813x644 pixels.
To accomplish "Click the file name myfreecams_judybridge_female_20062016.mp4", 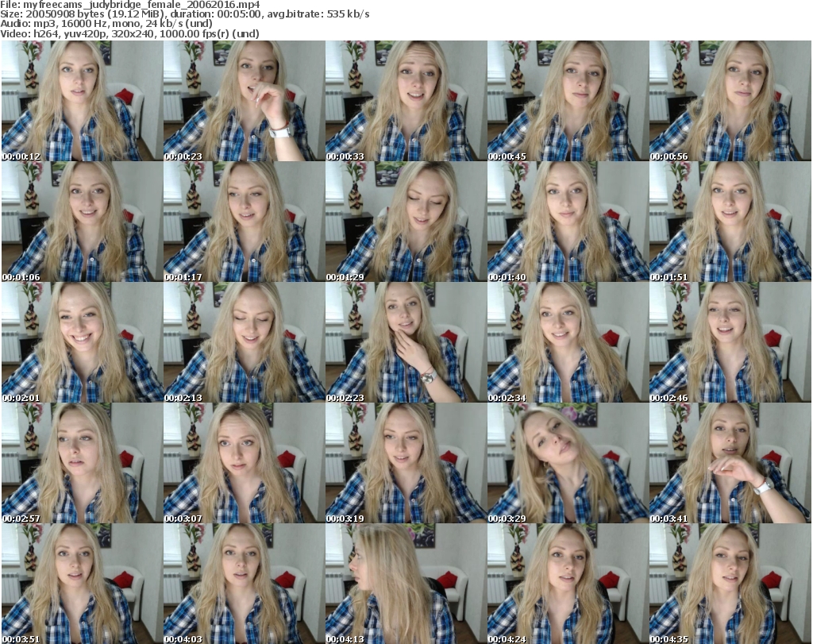I will pyautogui.click(x=141, y=5).
